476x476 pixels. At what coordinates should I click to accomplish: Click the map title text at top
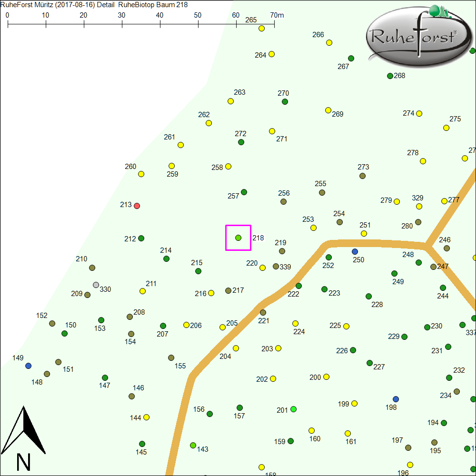(x=94, y=5)
